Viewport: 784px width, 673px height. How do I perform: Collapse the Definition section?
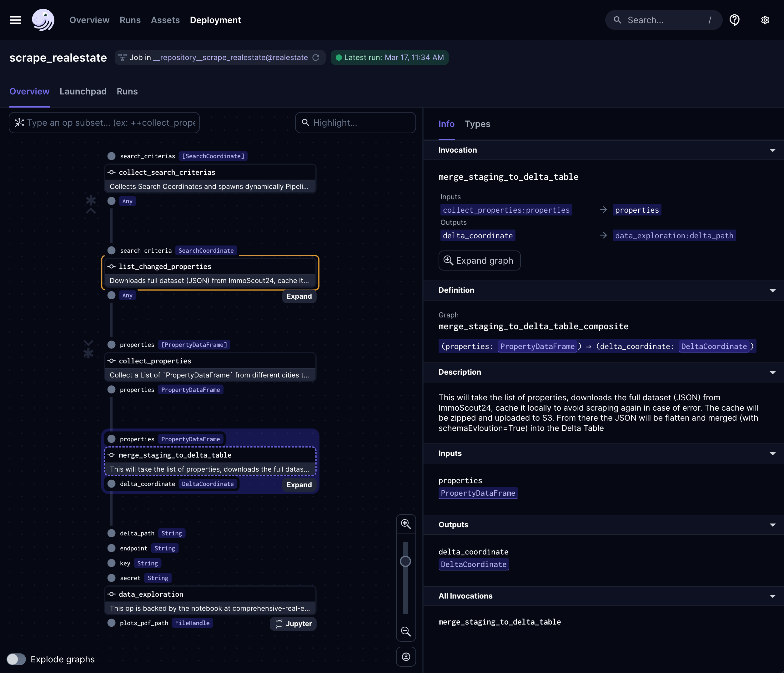(x=772, y=290)
